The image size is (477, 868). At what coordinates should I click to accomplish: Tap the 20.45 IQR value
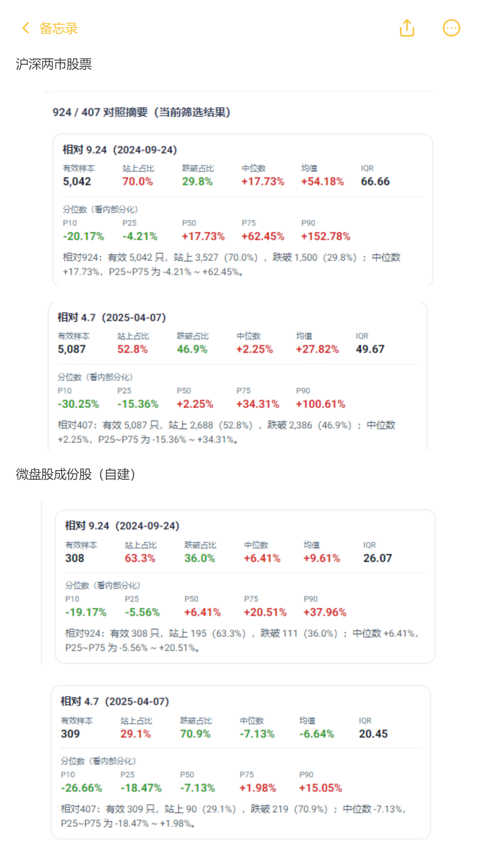[373, 734]
